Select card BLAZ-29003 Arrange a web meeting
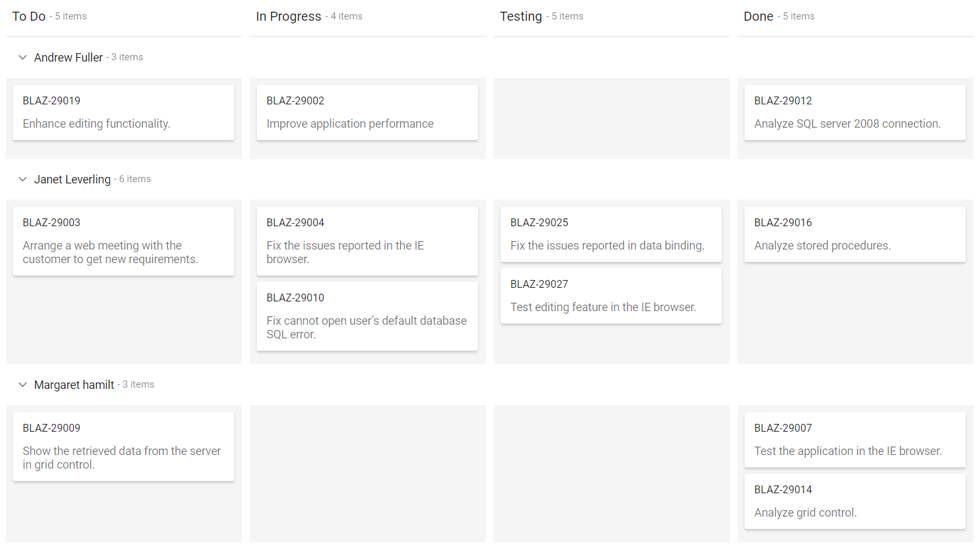Image resolution: width=980 pixels, height=549 pixels. click(123, 241)
